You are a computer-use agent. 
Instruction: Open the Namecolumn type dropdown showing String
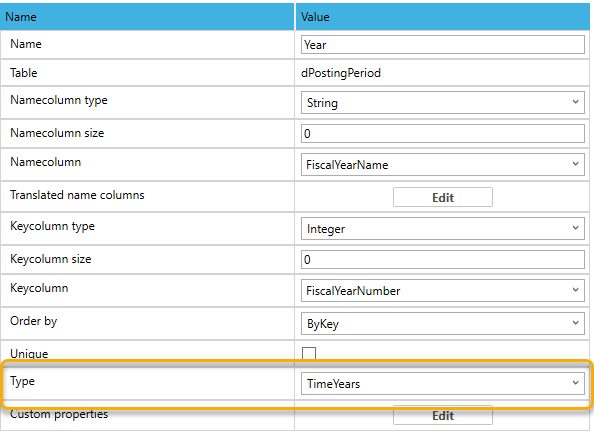tap(442, 102)
